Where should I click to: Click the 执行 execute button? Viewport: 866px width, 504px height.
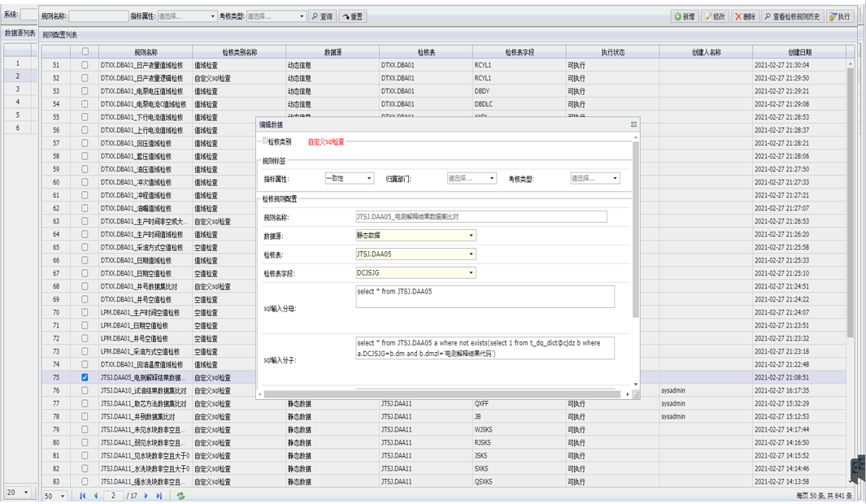839,16
